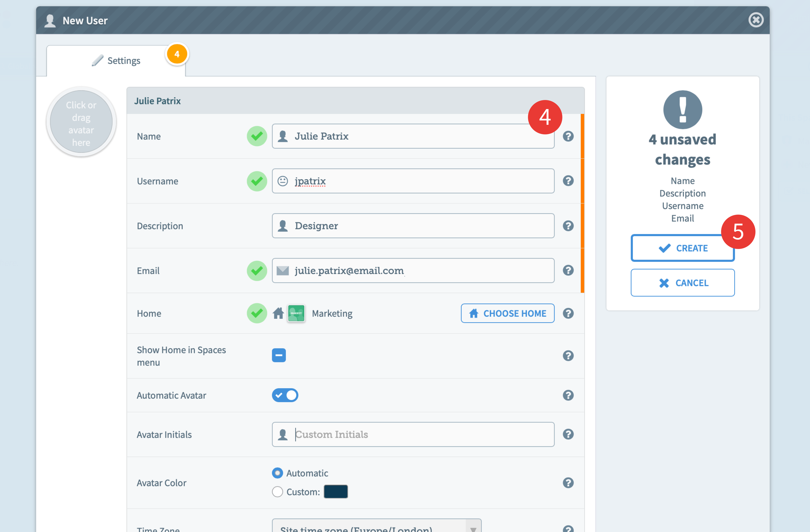Open help for Avatar Initials
The width and height of the screenshot is (810, 532).
click(x=568, y=434)
